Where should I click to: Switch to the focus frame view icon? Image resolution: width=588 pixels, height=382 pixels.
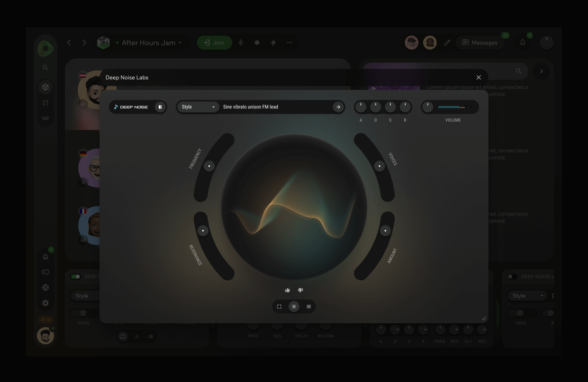279,307
